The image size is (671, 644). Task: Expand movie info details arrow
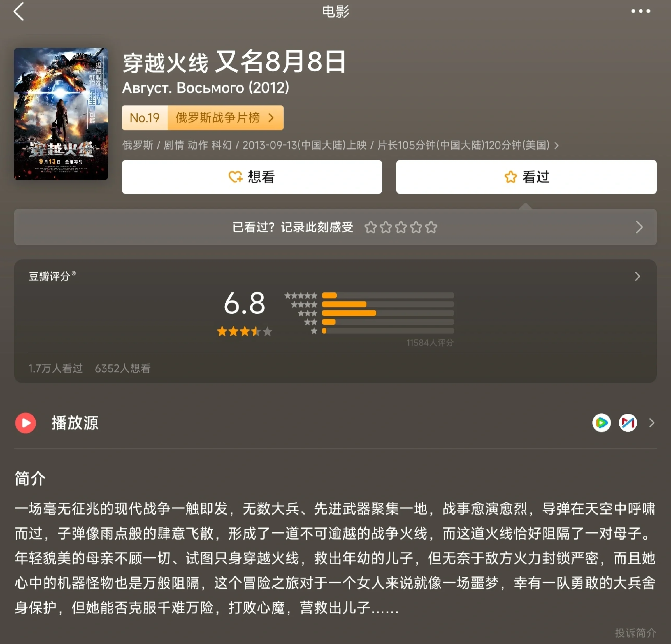click(557, 146)
